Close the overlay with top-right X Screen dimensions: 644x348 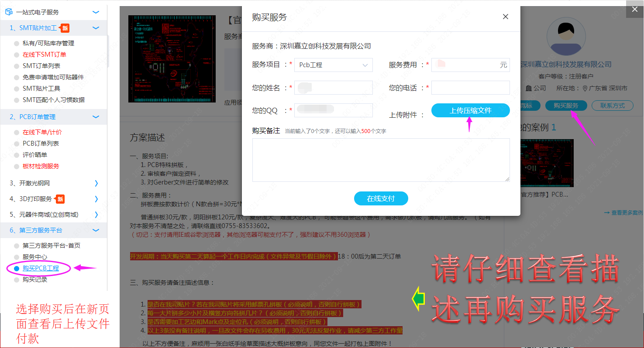coord(634,10)
